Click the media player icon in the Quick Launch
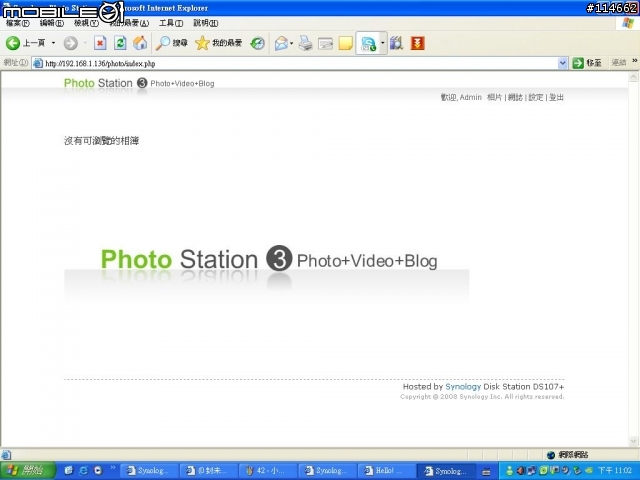Screen dimensions: 640x480 tap(98, 471)
